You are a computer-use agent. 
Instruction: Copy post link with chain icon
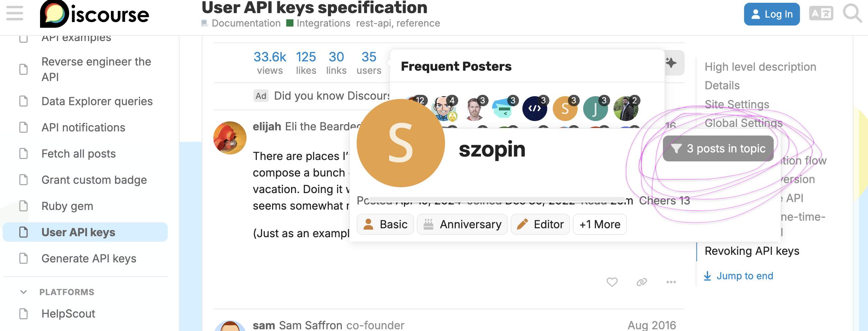click(x=642, y=282)
